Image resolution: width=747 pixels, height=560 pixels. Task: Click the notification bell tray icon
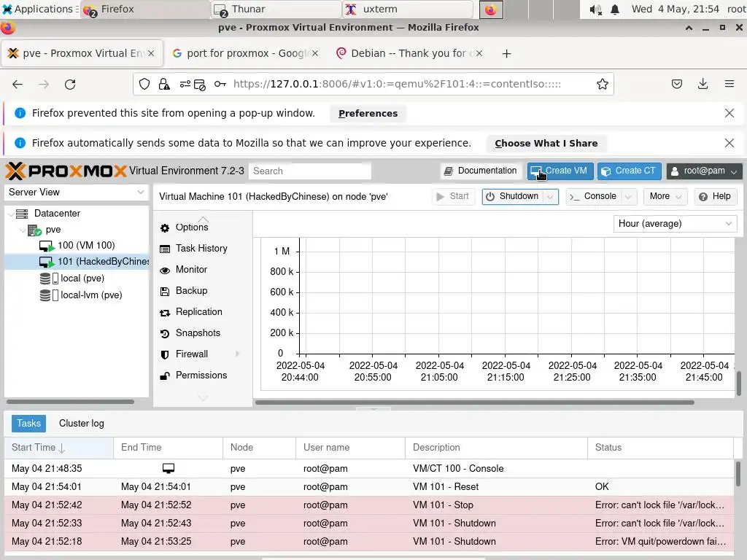615,9
